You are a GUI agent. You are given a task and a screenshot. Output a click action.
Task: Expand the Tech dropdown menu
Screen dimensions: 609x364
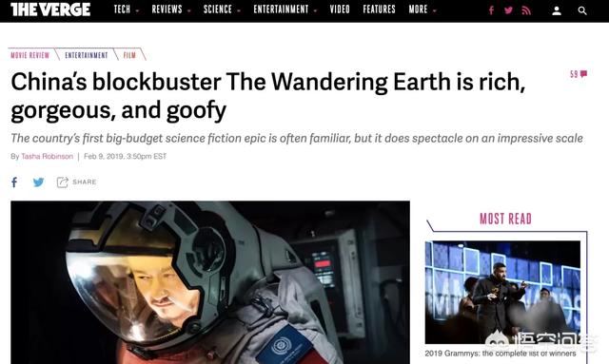[126, 10]
